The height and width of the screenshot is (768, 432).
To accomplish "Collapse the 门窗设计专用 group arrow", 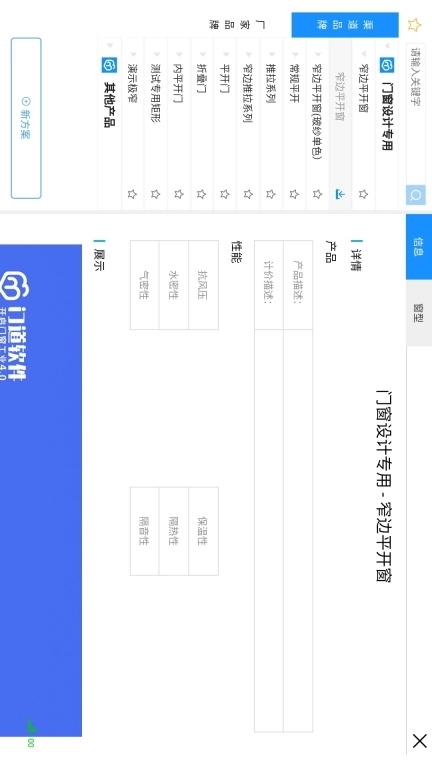I will click(387, 46).
